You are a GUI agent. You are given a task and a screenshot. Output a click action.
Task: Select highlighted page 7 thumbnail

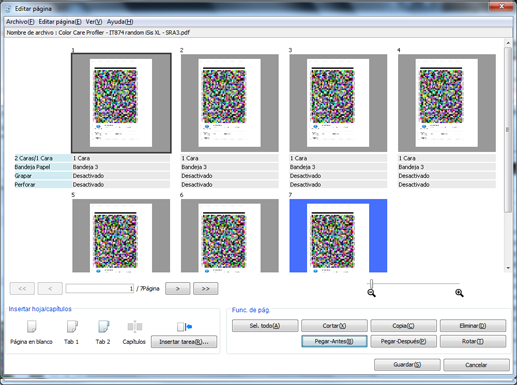click(338, 236)
